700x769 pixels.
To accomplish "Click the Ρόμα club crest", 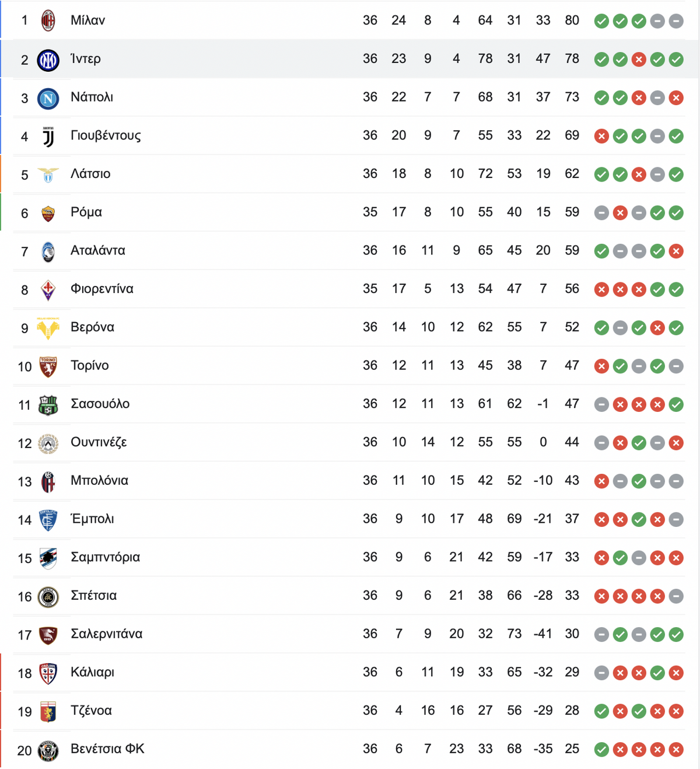I will point(48,213).
